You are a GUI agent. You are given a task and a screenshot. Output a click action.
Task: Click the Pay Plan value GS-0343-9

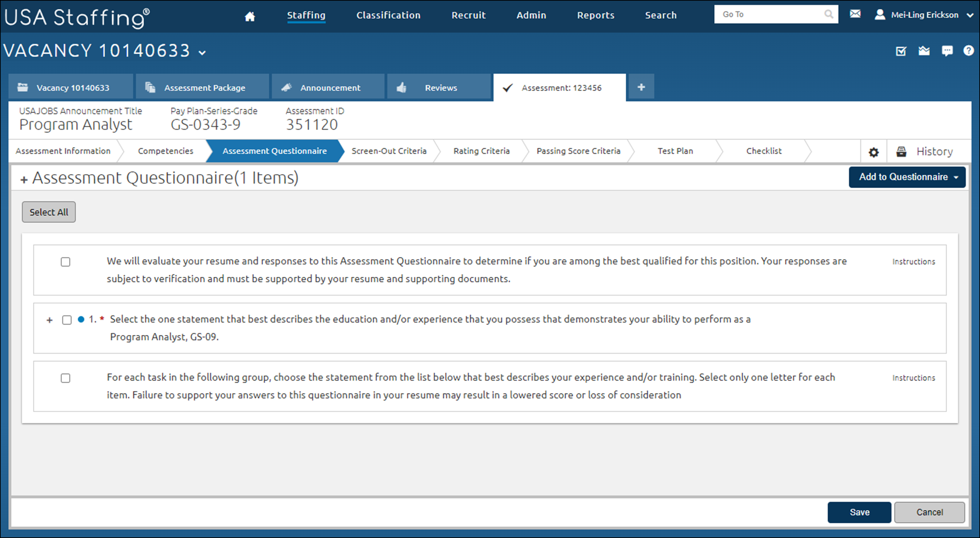point(205,125)
